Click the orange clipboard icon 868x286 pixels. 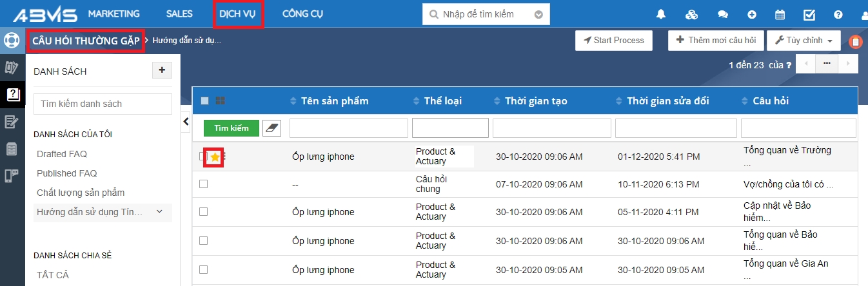tap(856, 42)
